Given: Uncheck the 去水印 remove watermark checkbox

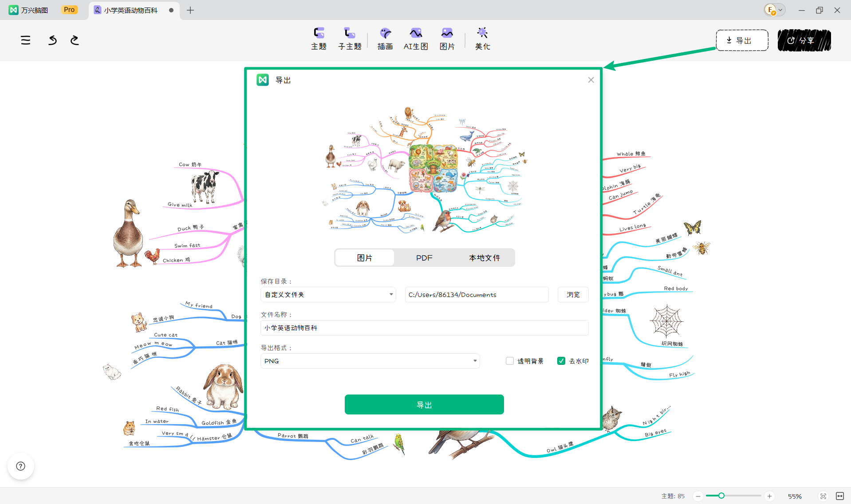Looking at the screenshot, I should 561,361.
